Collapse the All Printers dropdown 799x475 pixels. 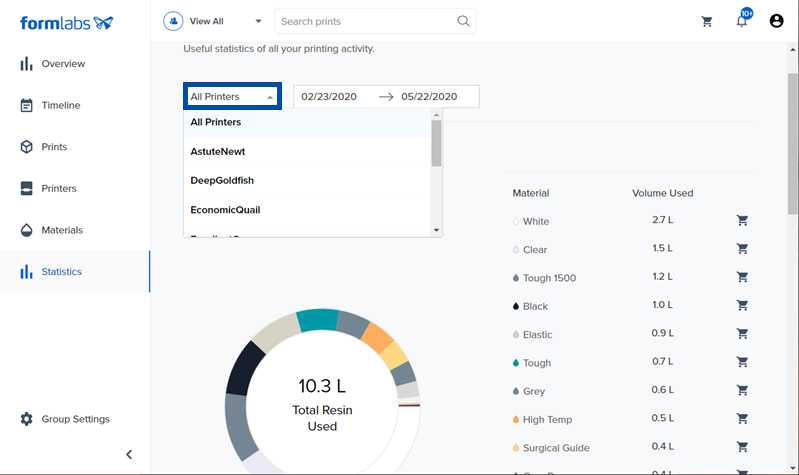point(232,96)
